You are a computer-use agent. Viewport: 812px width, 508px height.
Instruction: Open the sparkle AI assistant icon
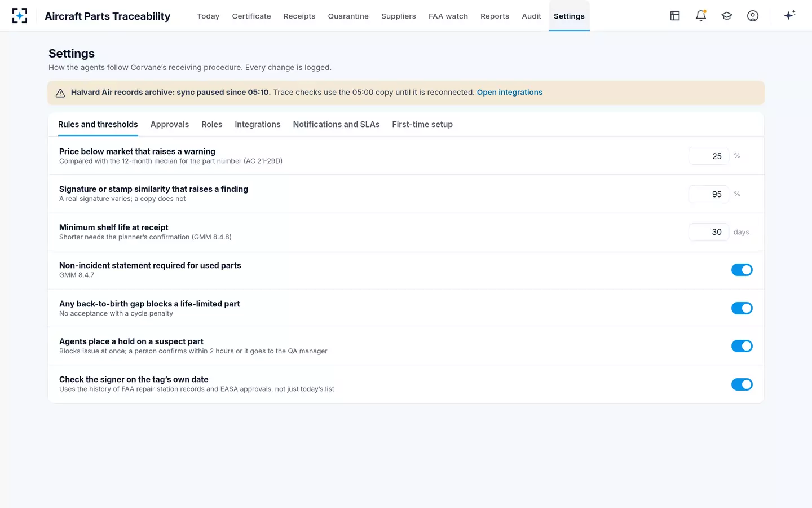pyautogui.click(x=789, y=15)
